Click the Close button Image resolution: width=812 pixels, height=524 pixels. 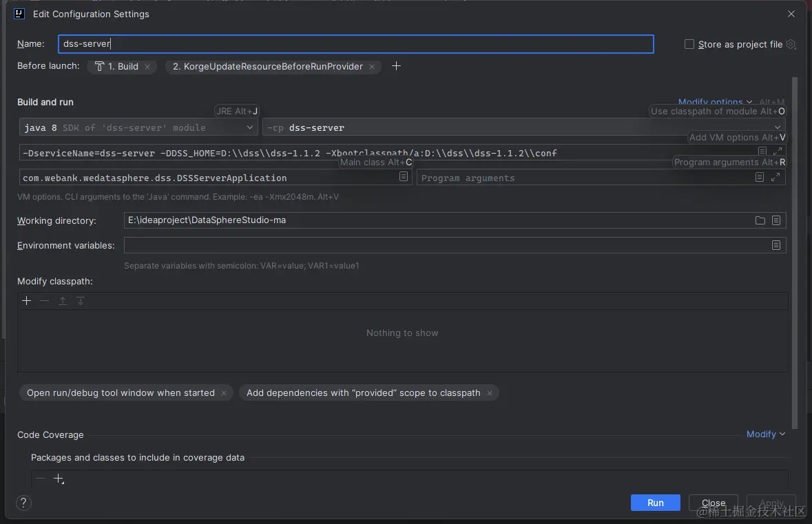coord(713,503)
